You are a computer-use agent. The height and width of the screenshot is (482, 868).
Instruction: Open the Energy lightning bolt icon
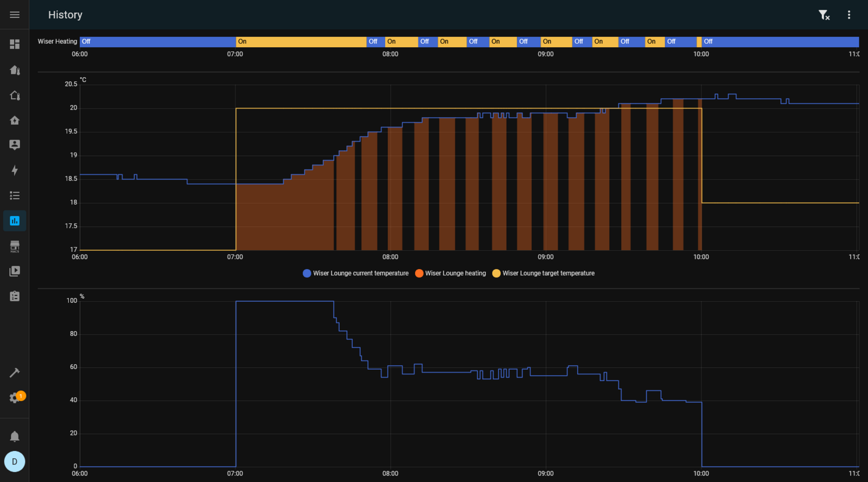tap(15, 170)
